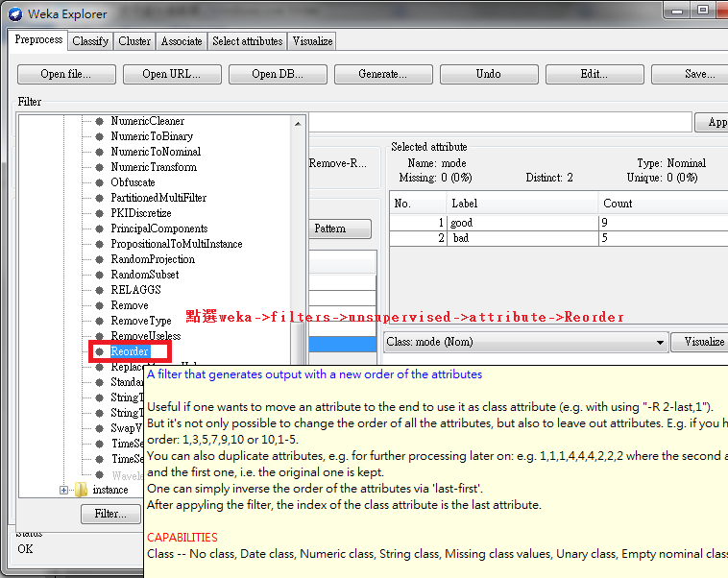Image resolution: width=728 pixels, height=578 pixels.
Task: Expand the instance folder in filter tree
Action: tap(63, 491)
